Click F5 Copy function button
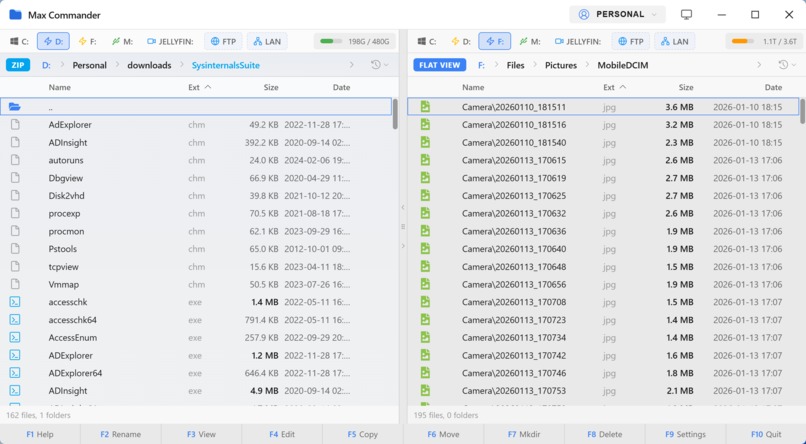 point(362,434)
